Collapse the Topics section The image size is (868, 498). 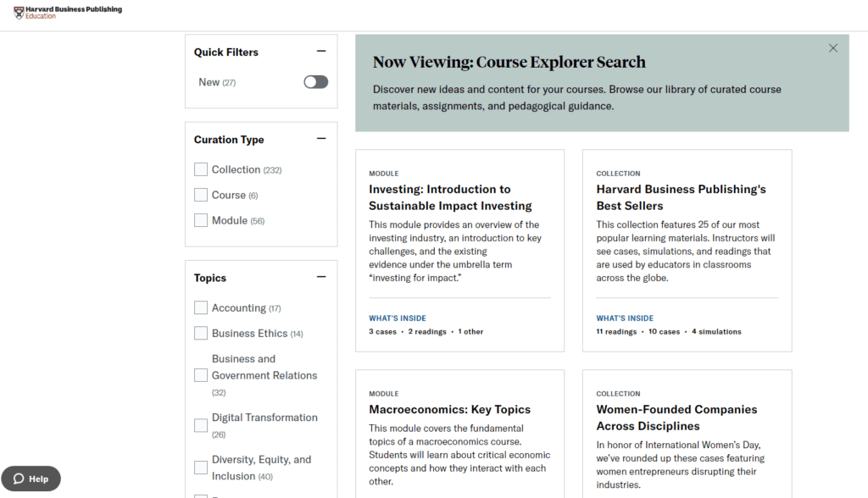point(322,276)
